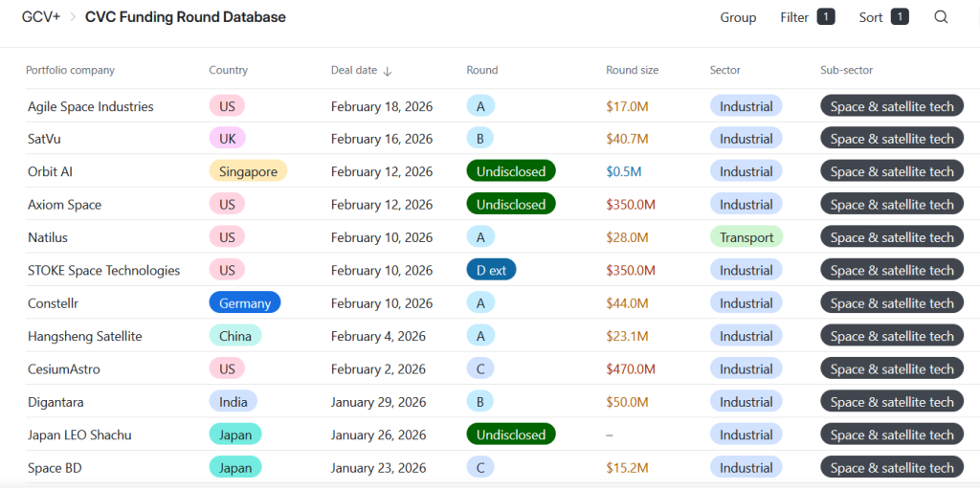Click the Deal date sort arrow
980x490 pixels.
coord(388,71)
